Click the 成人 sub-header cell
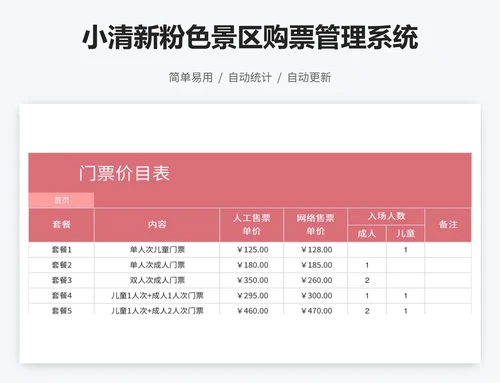The height and width of the screenshot is (383, 500). coord(367,233)
